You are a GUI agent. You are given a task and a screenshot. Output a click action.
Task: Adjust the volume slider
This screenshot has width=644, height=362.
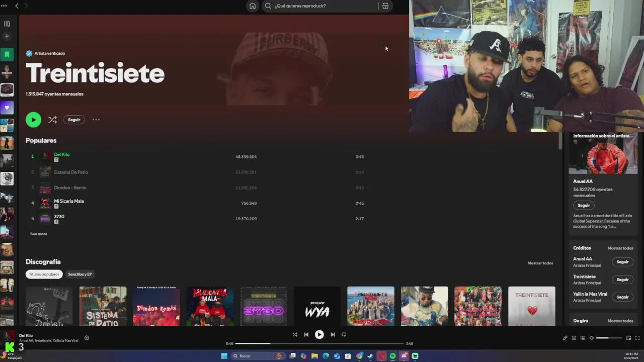click(x=609, y=338)
